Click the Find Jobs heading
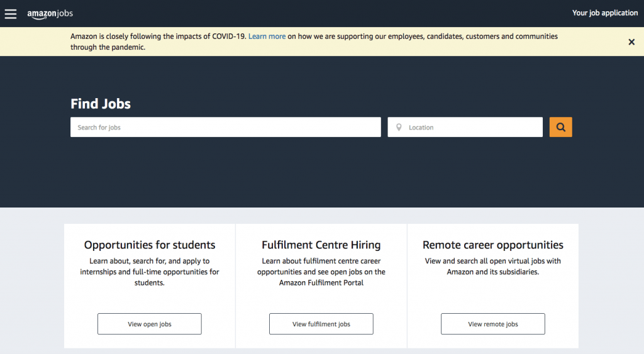 pyautogui.click(x=101, y=104)
